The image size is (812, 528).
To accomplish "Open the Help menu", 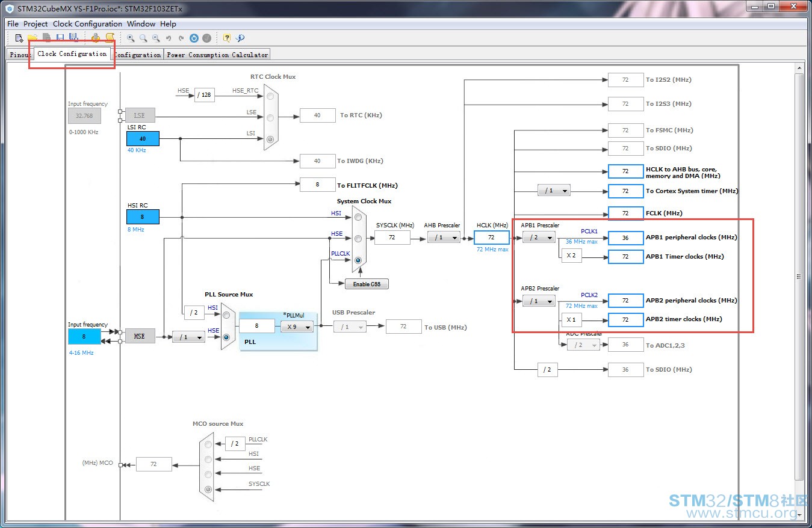I will click(x=169, y=24).
